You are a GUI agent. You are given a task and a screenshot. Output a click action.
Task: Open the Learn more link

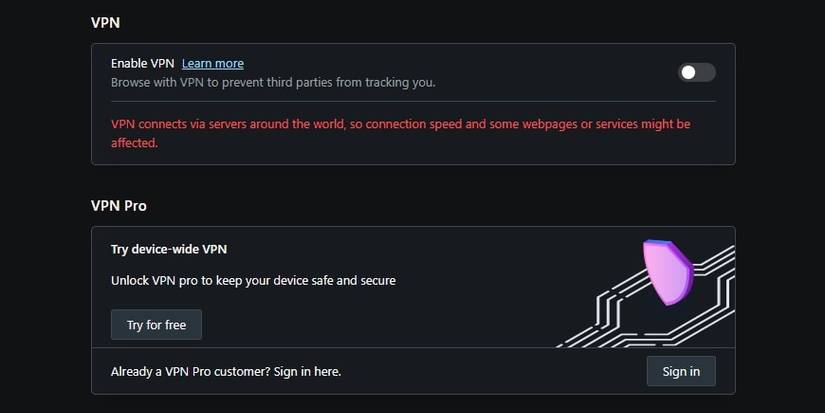pyautogui.click(x=212, y=63)
